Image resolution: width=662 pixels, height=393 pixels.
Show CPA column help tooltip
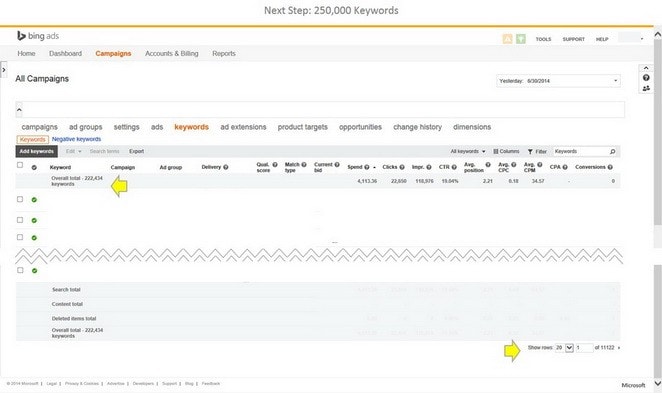coord(565,167)
